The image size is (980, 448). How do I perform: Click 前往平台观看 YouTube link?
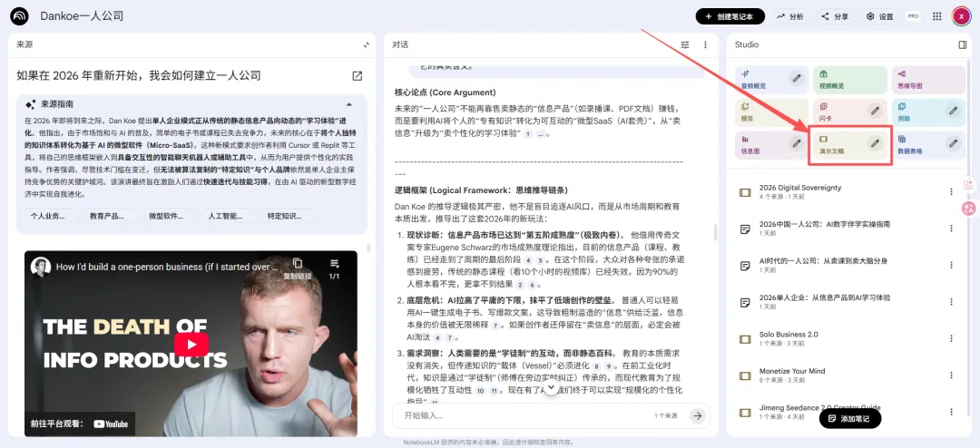(79, 424)
